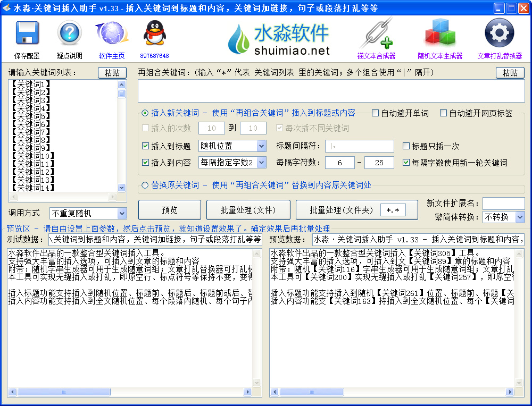532x406 pixels.
Task: Click the 保存配置 label
Action: [x=27, y=56]
